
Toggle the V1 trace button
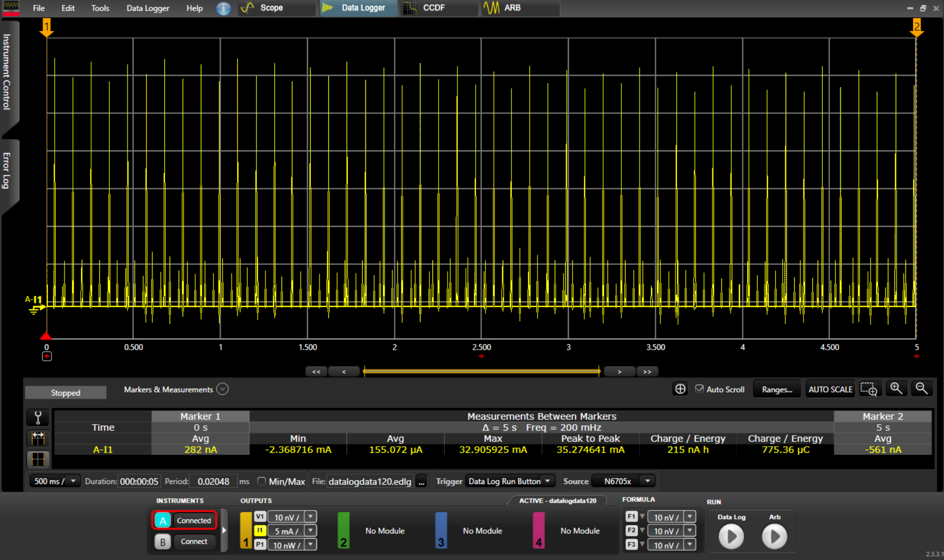point(260,517)
